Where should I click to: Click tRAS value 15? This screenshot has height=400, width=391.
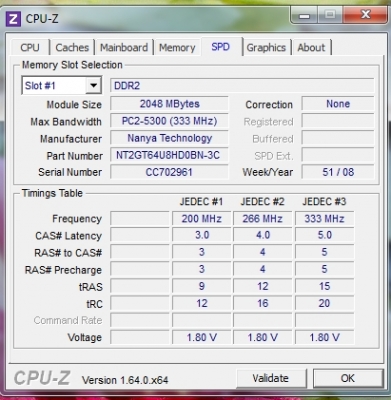(324, 286)
